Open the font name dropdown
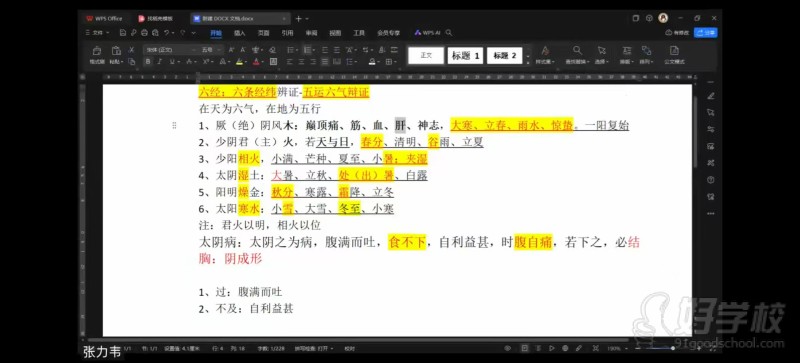Screen dimensions: 800x363 pos(194,50)
